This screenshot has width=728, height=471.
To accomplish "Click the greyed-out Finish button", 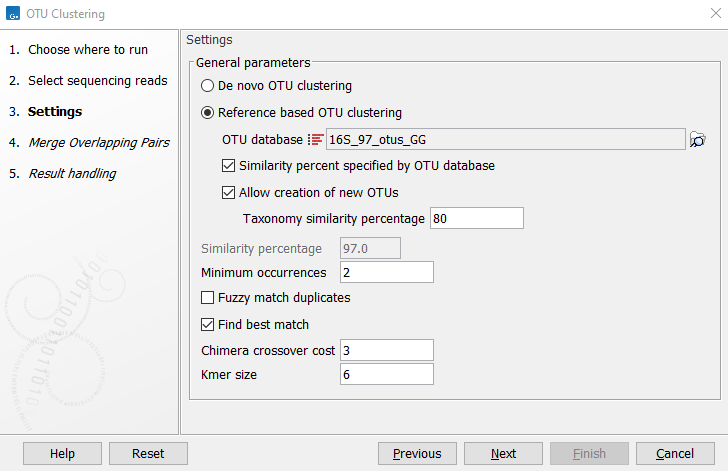I will tap(589, 453).
